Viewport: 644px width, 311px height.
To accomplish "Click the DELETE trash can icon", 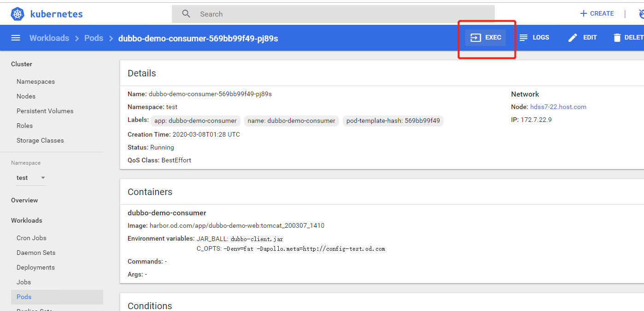I will (617, 38).
